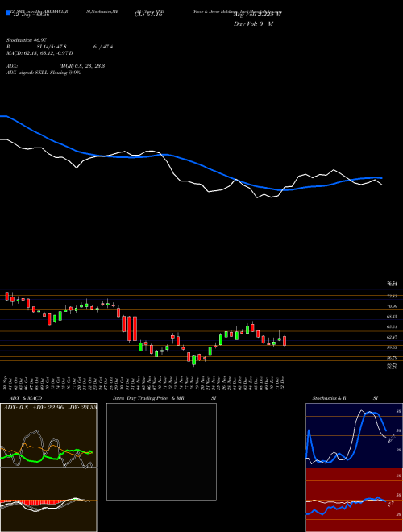The image size is (403, 532).
Task: Click the 'Stochastics & R SI' panel title
Action: pyautogui.click(x=345, y=398)
